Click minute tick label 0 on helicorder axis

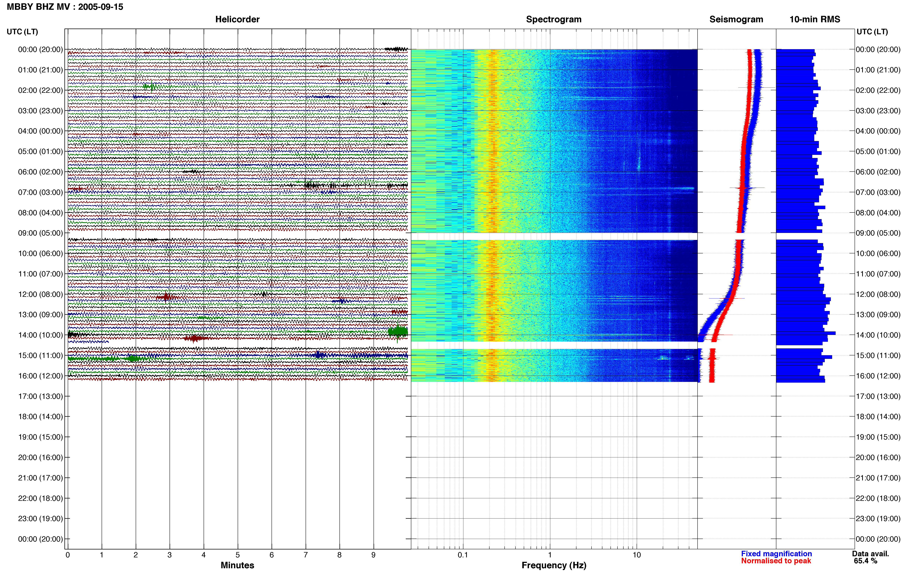(x=68, y=555)
